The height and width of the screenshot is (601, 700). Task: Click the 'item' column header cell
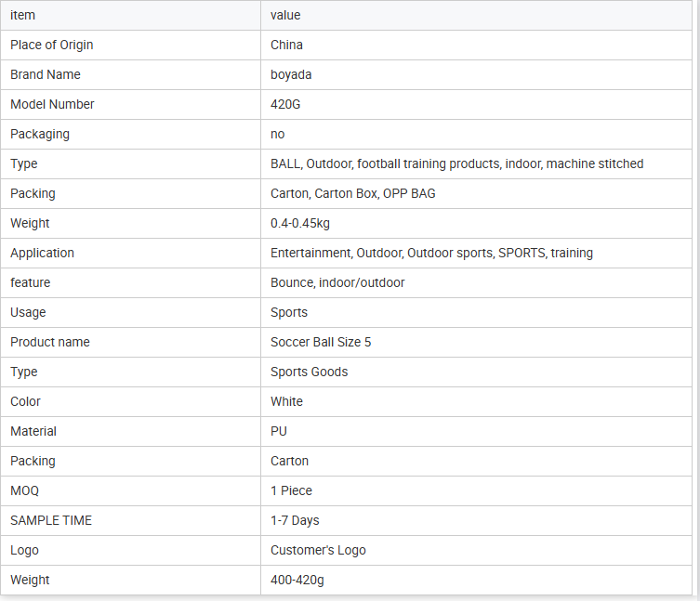22,15
